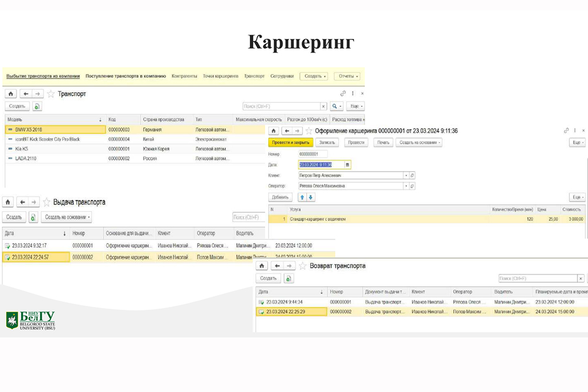The width and height of the screenshot is (588, 392).
Task: Expand the Отчеты dropdown menu
Action: [347, 76]
